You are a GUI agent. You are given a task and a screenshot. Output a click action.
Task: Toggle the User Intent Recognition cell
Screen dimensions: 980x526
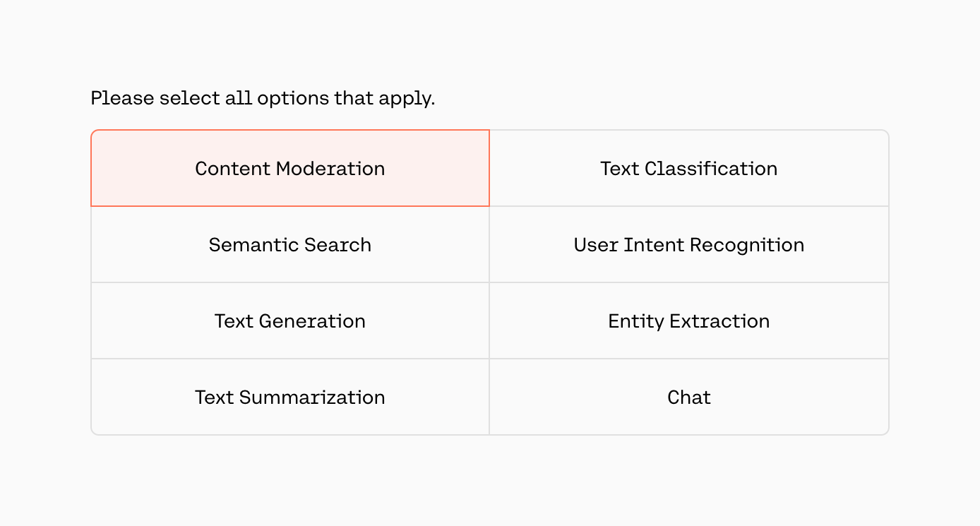tap(688, 245)
